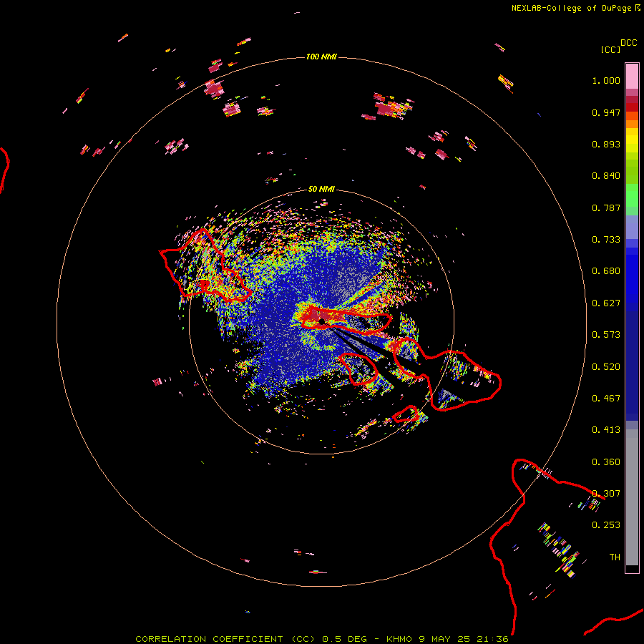Image resolution: width=644 pixels, height=644 pixels.
Task: Click the NEXLAB-College of DuPage label
Action: pyautogui.click(x=571, y=8)
